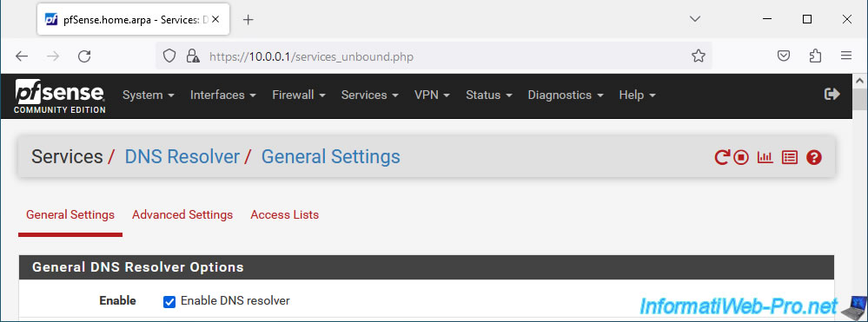Open the Services menu dropdown

370,95
